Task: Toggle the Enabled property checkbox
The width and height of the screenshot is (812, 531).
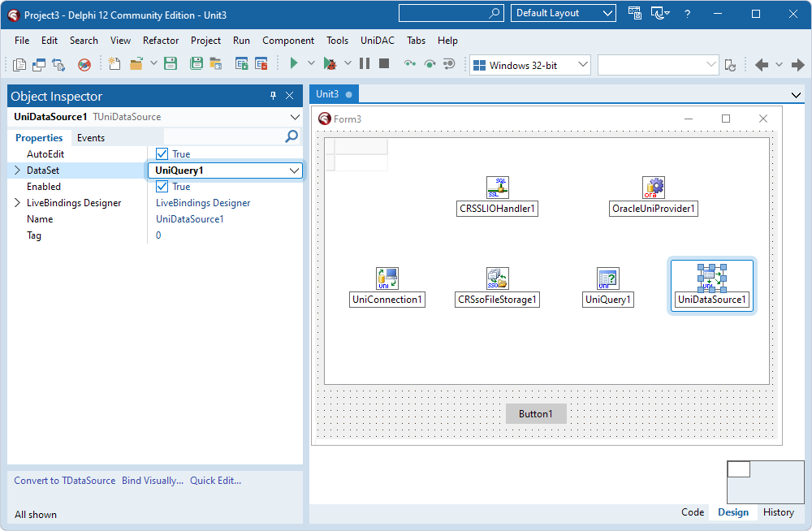Action: (162, 187)
